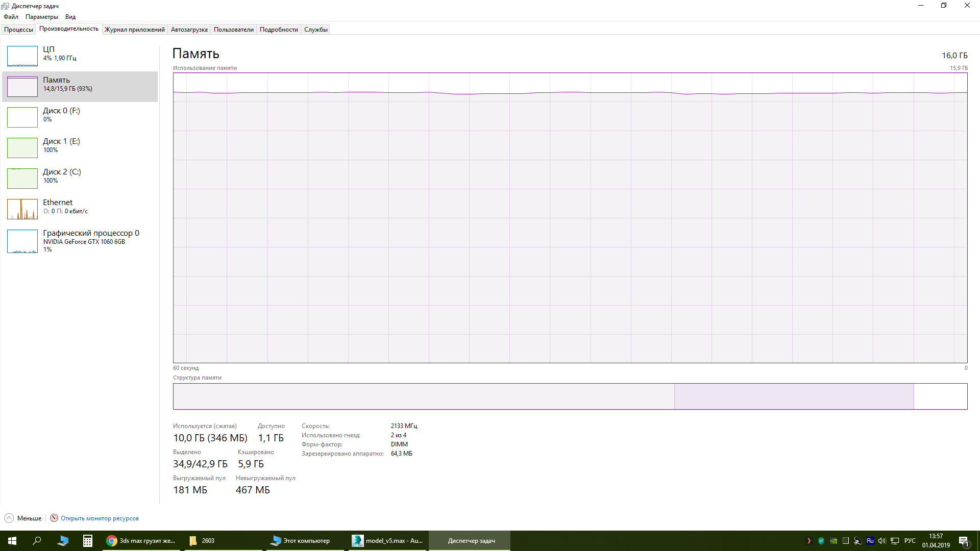Viewport: 980px width, 551px height.
Task: Select Диск 1 (E:) in sidebar
Action: tap(80, 148)
